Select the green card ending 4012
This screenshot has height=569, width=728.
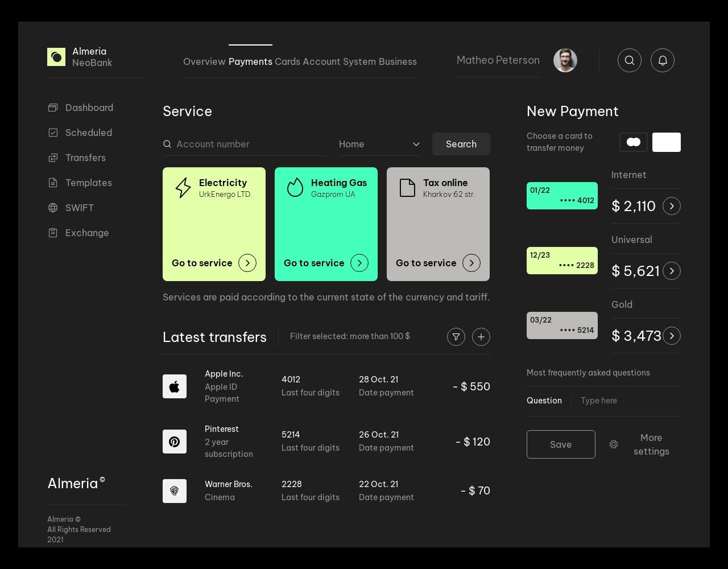[x=562, y=196]
